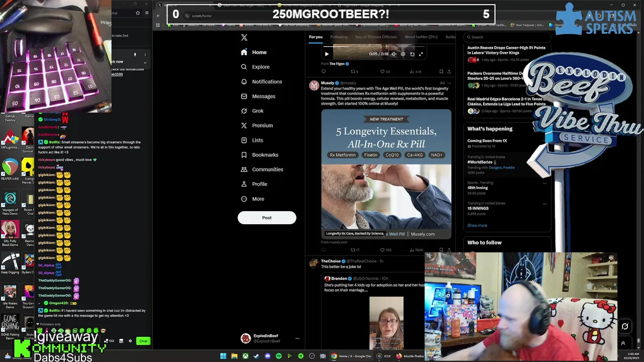Open Premium in the X sidebar
This screenshot has height=362, width=644.
257,125
